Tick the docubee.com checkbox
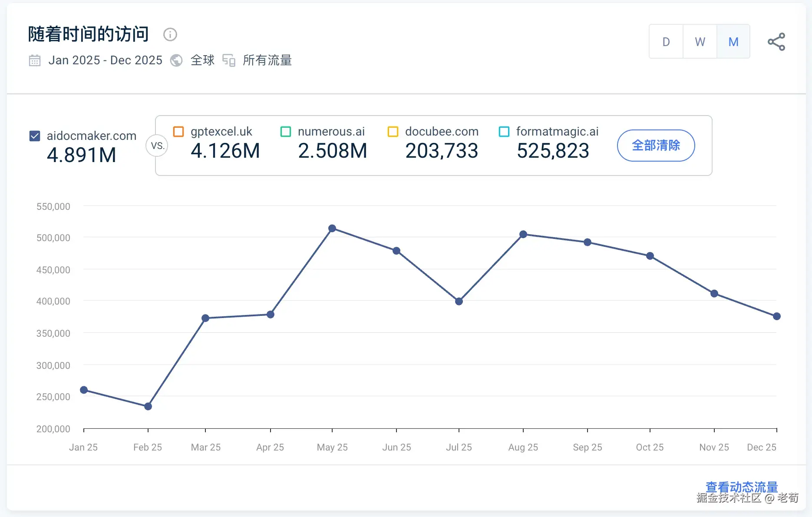812x517 pixels. pyautogui.click(x=393, y=132)
